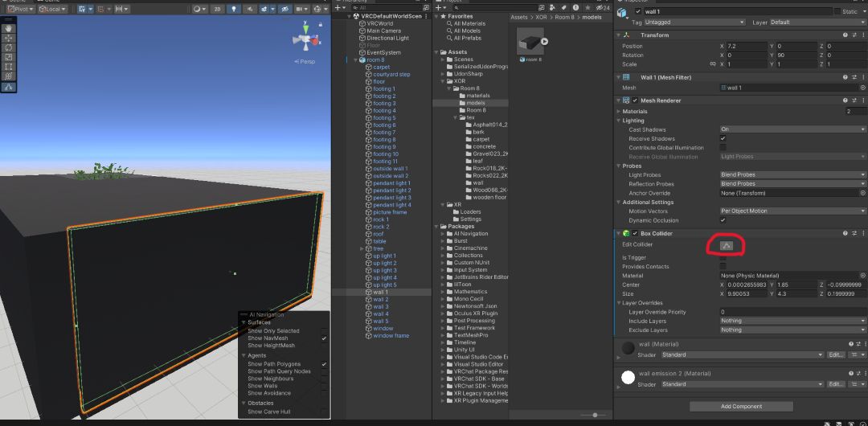868x426 pixels.
Task: Click Edit button for wall material shader
Action: tap(835, 354)
